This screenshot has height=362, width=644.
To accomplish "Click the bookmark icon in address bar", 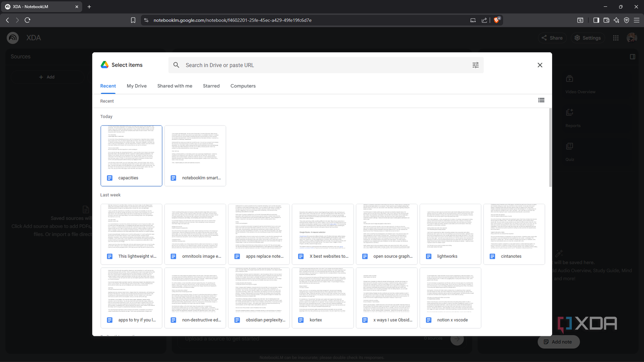I will (x=133, y=20).
